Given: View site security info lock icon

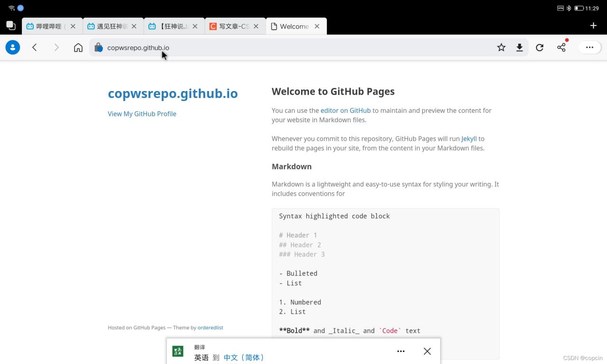Looking at the screenshot, I should click(x=98, y=47).
